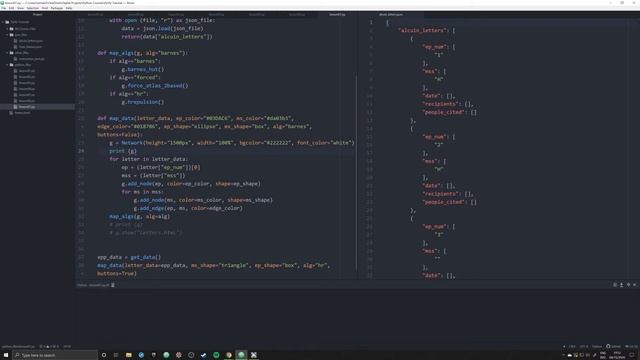The width and height of the screenshot is (640, 360).
Task: Click the file path in the status bar
Action: click(18, 347)
